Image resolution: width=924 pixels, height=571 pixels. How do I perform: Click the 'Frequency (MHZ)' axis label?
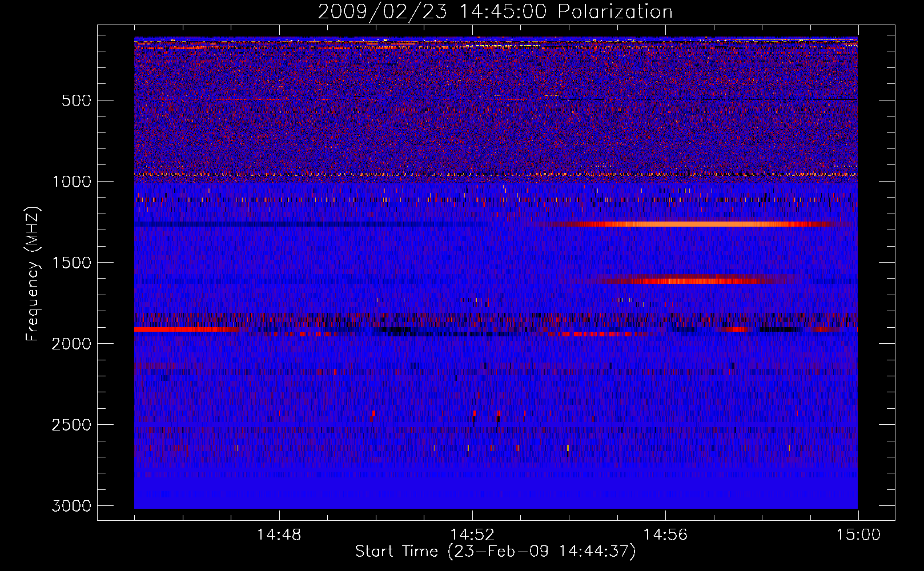(33, 274)
